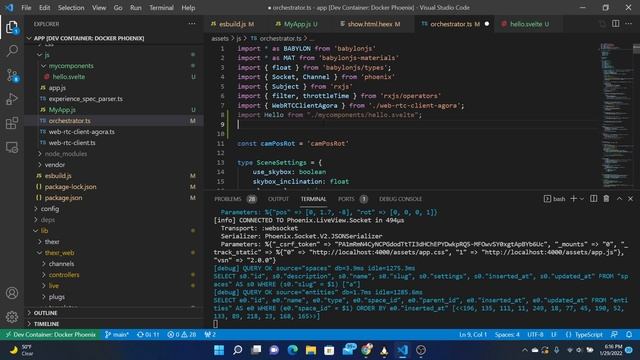Click Ln 9, Col 1 cursor position
The width and height of the screenshot is (640, 360).
(x=473, y=335)
